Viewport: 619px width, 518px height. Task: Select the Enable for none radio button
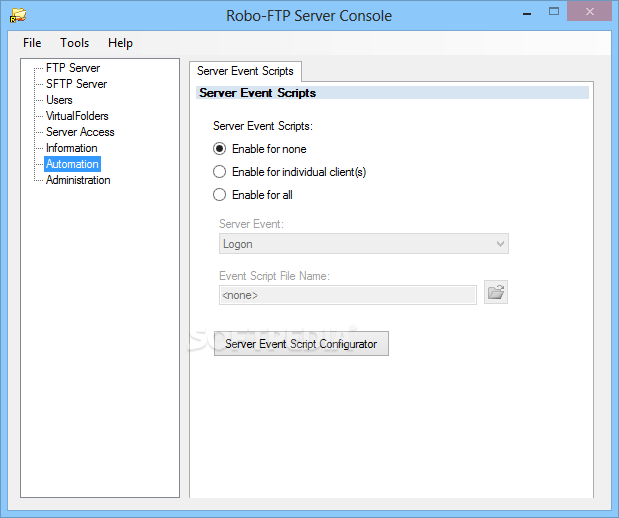coord(219,149)
